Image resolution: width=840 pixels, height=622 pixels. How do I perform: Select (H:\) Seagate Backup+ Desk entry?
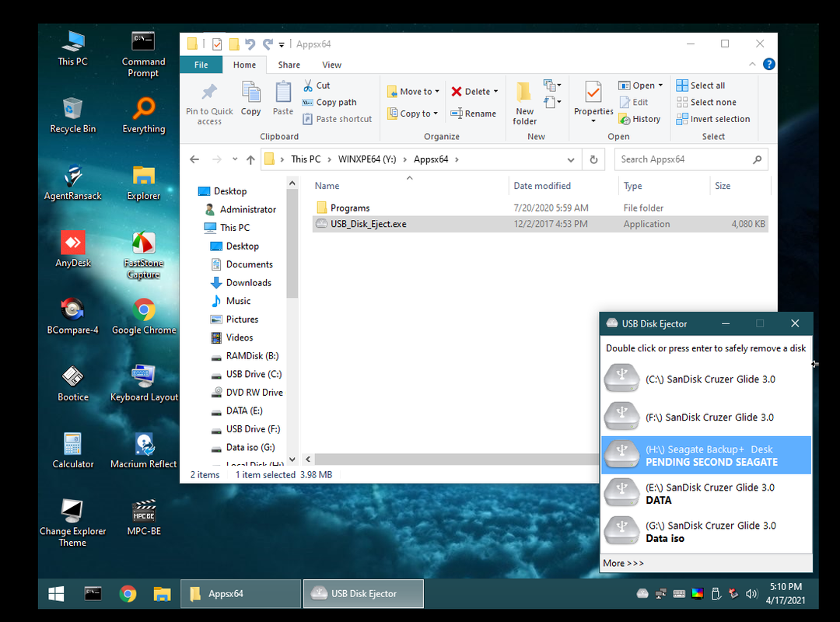(706, 455)
